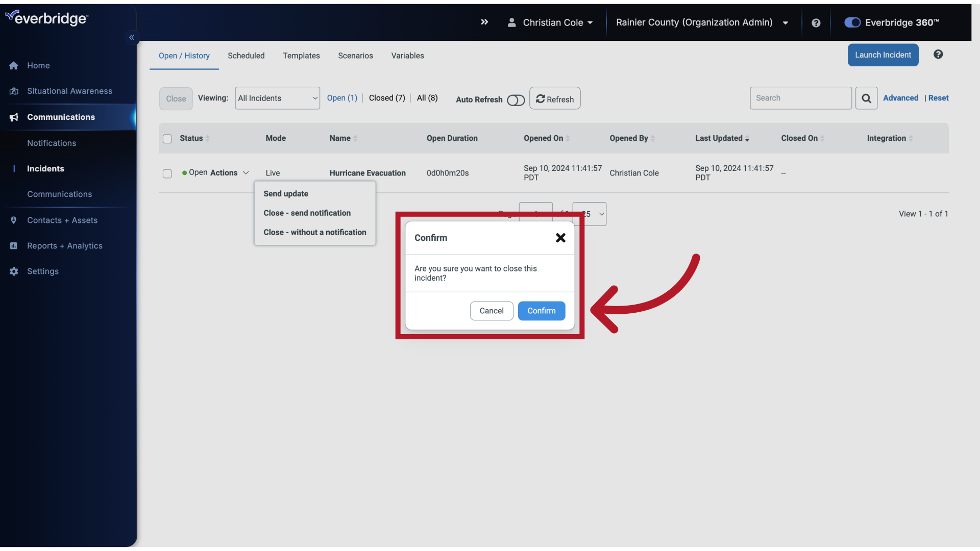Click the Mode column header

(x=276, y=138)
